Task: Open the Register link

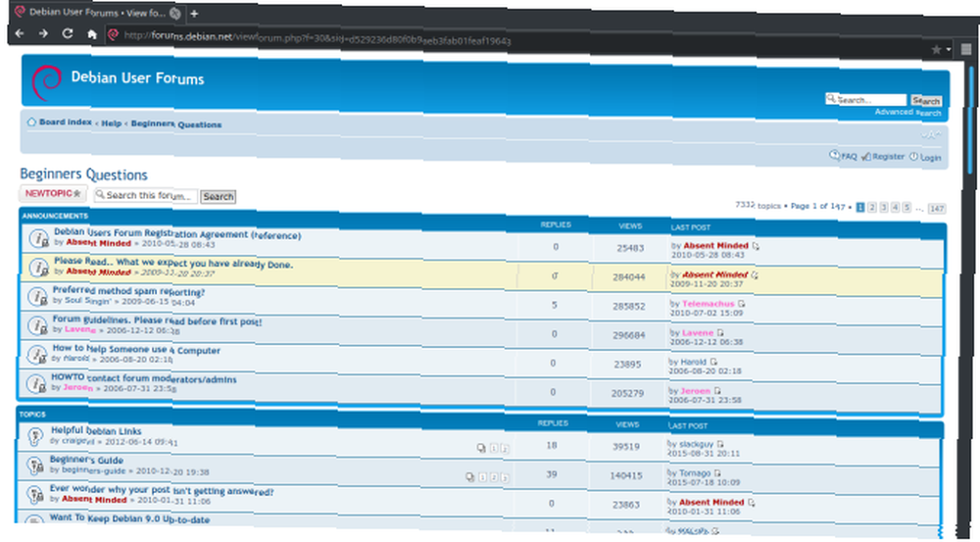Action: 883,156
